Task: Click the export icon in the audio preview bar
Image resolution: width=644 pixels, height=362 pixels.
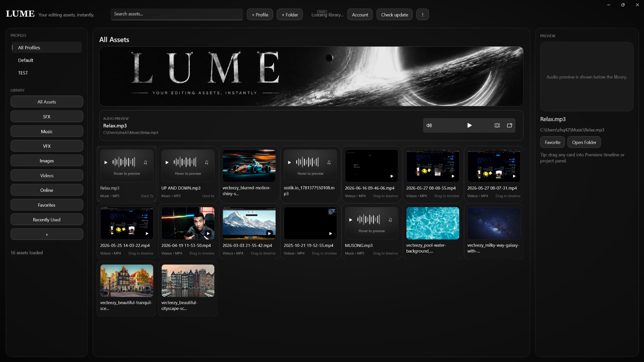Action: point(509,125)
